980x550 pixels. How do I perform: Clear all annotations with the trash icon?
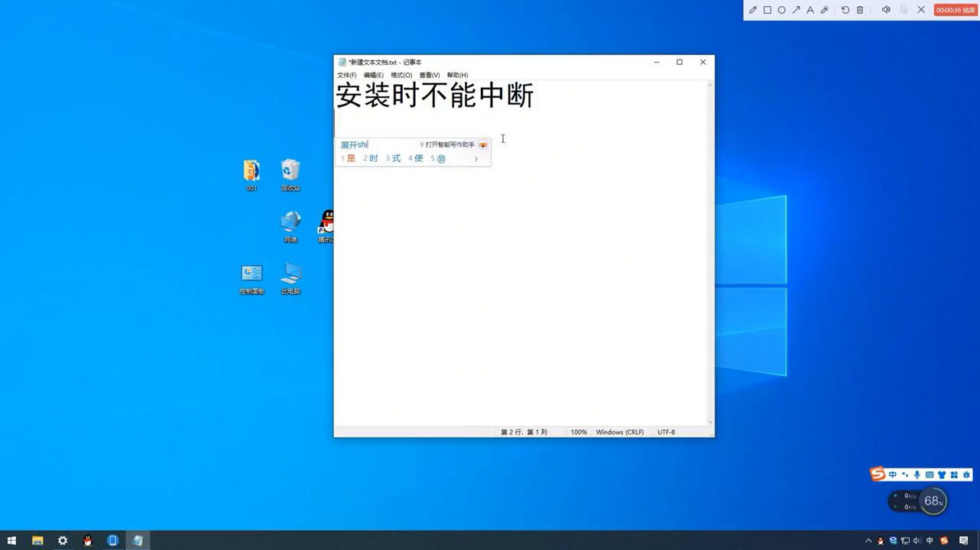coord(859,10)
